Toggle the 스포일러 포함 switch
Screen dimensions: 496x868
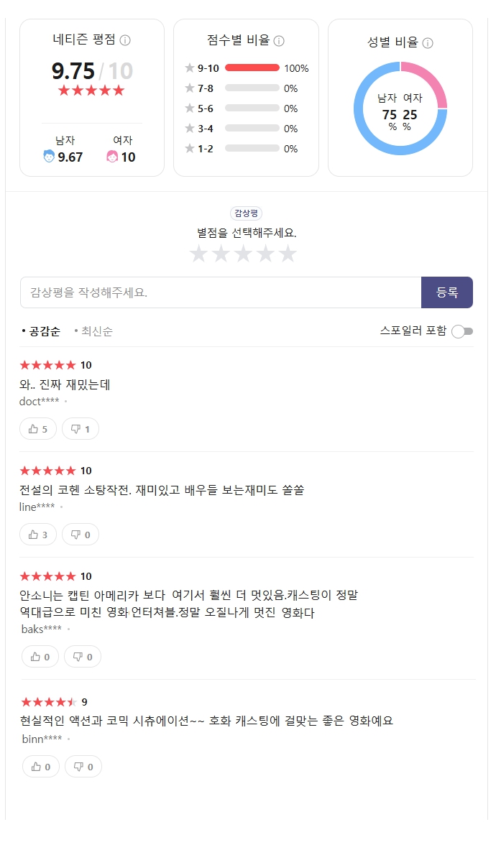point(462,331)
